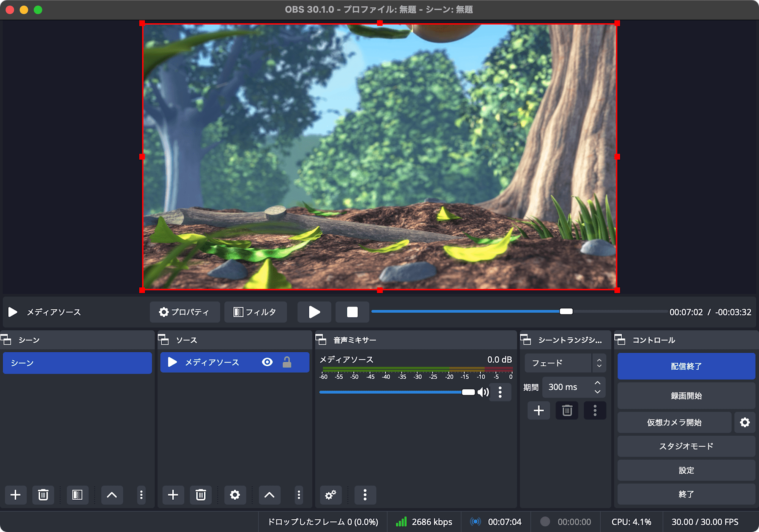Move source up with arrow icon

pos(269,495)
